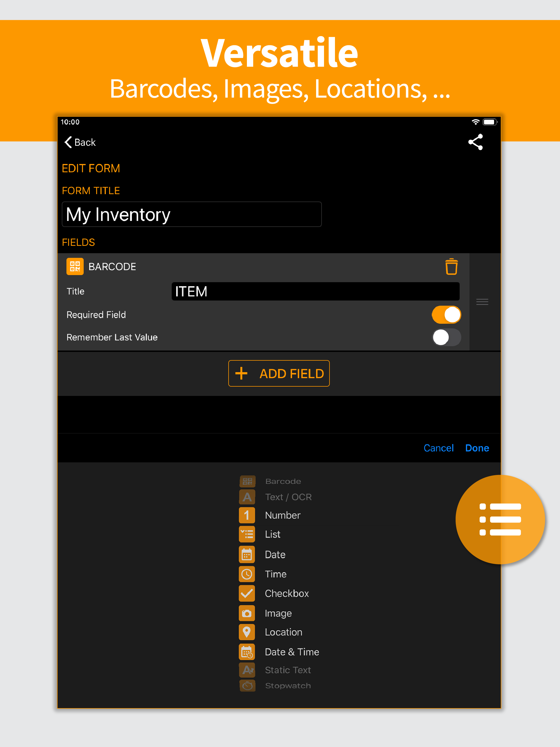Open the share icon at top right
Screen dimensions: 560x747
tap(476, 142)
